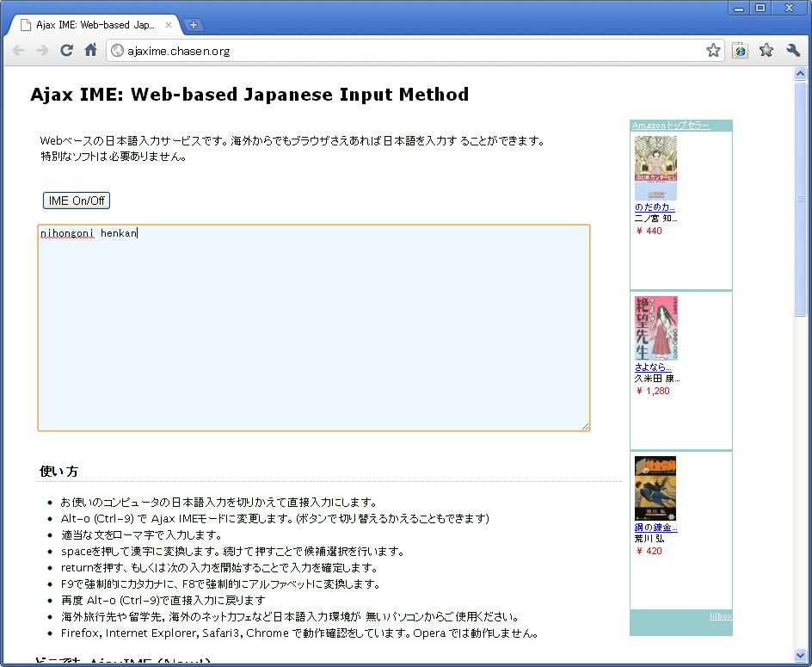Toggle the IME On/Off button
Image resolution: width=812 pixels, height=667 pixels.
pyautogui.click(x=77, y=201)
